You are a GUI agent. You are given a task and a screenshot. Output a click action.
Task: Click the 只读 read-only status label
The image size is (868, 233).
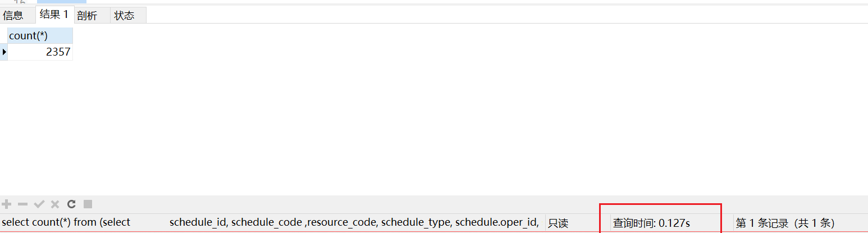pyautogui.click(x=558, y=223)
